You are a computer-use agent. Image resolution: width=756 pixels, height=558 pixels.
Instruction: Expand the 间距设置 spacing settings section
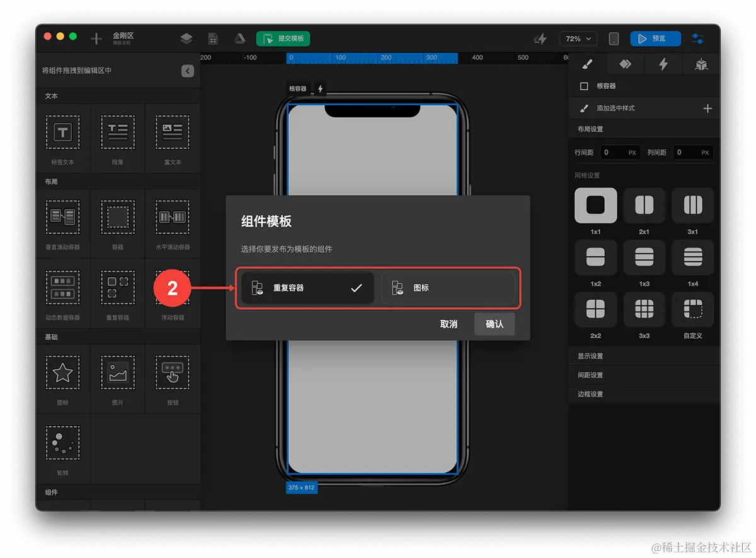644,375
